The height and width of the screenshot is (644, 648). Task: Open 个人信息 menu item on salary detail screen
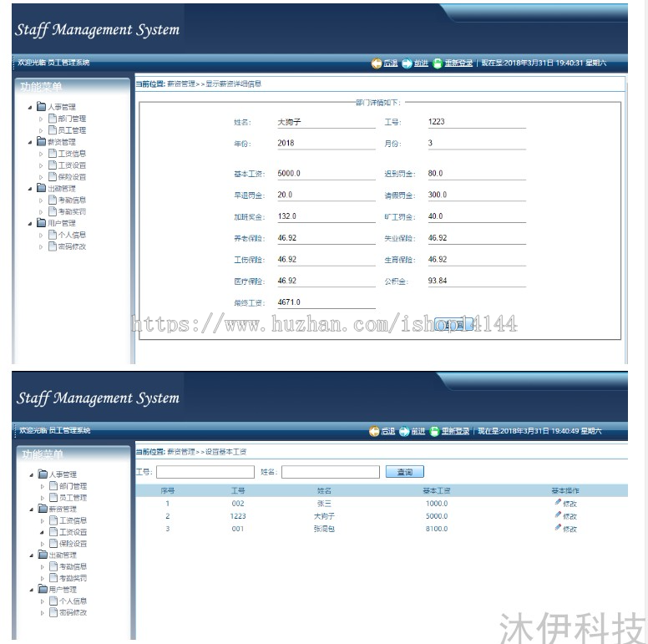72,235
